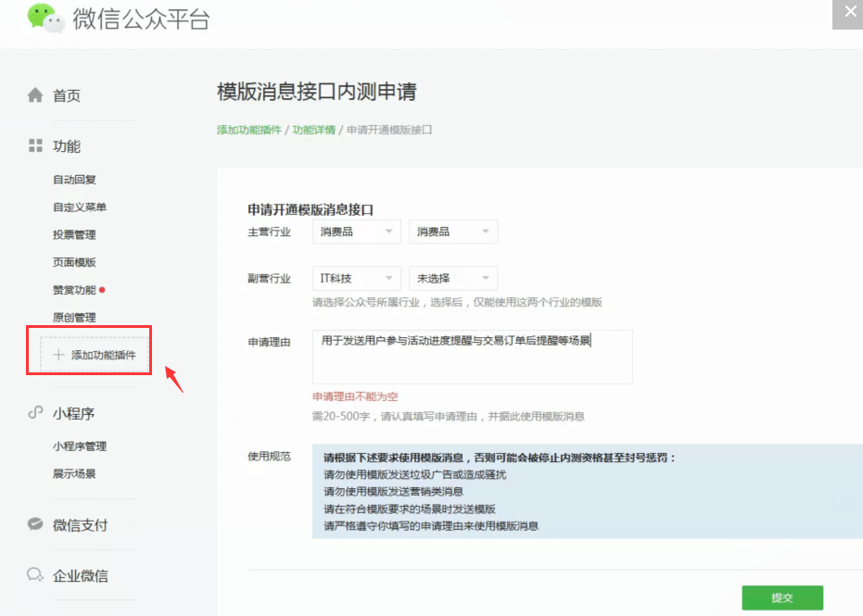
Task: Click the 主营行业 label
Action: (269, 233)
